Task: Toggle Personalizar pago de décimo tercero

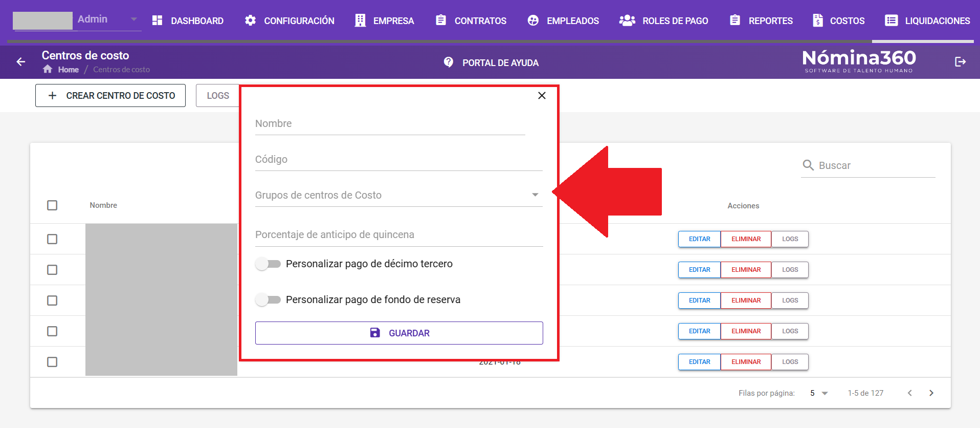Action: [268, 264]
